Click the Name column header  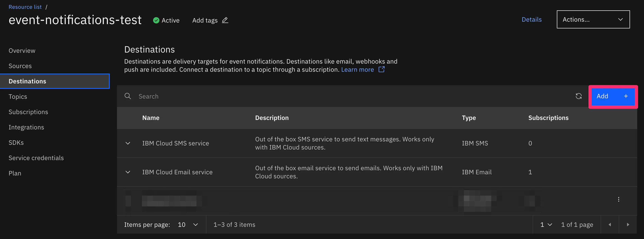(x=151, y=118)
